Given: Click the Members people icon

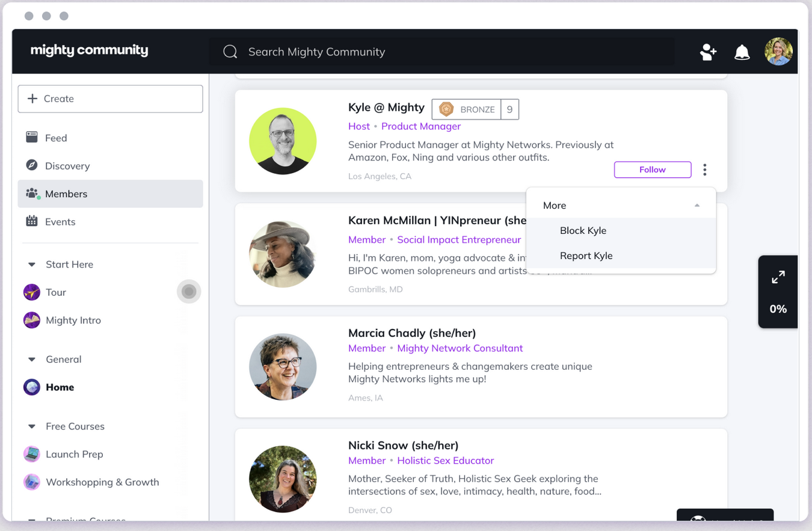Looking at the screenshot, I should 32,194.
